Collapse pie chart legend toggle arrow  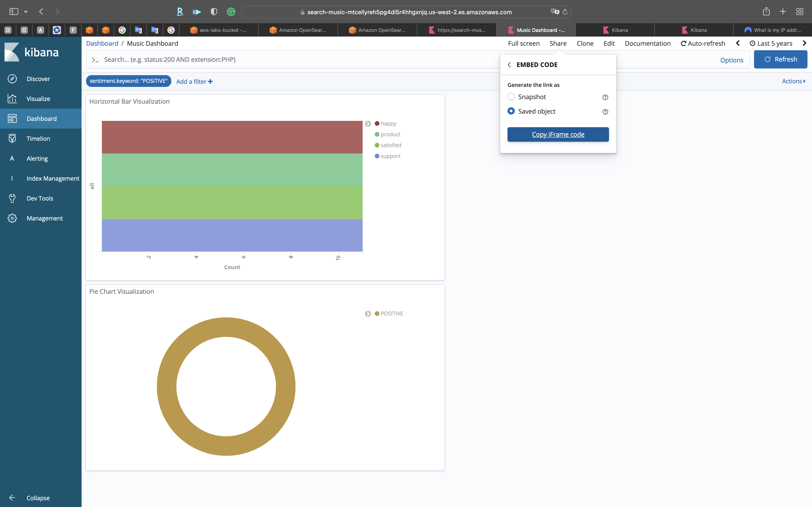pyautogui.click(x=368, y=314)
